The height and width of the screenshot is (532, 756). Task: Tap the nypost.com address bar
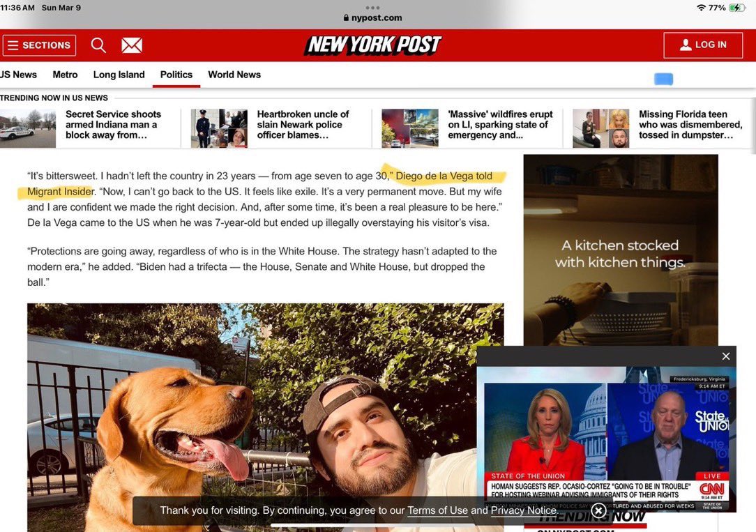(372, 18)
